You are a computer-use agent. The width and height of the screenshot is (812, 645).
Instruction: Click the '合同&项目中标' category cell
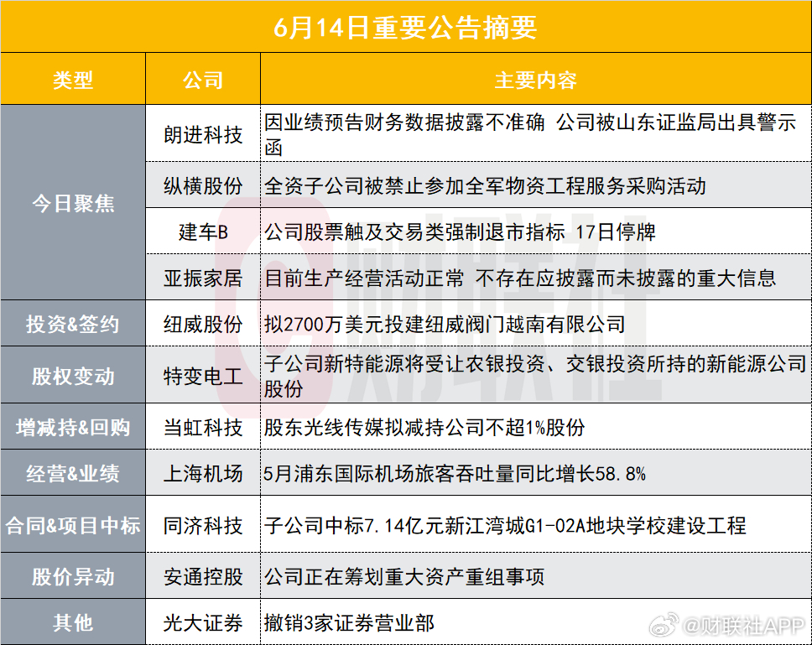pos(73,525)
